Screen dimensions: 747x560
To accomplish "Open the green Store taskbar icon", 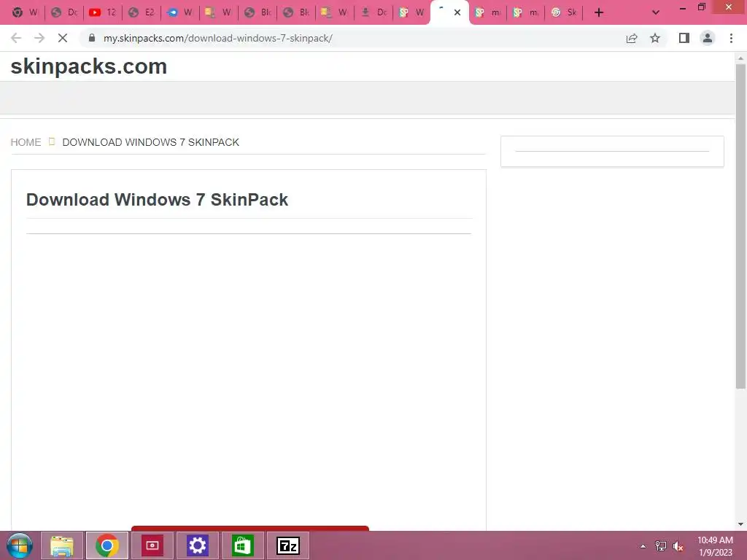I will click(x=242, y=545).
